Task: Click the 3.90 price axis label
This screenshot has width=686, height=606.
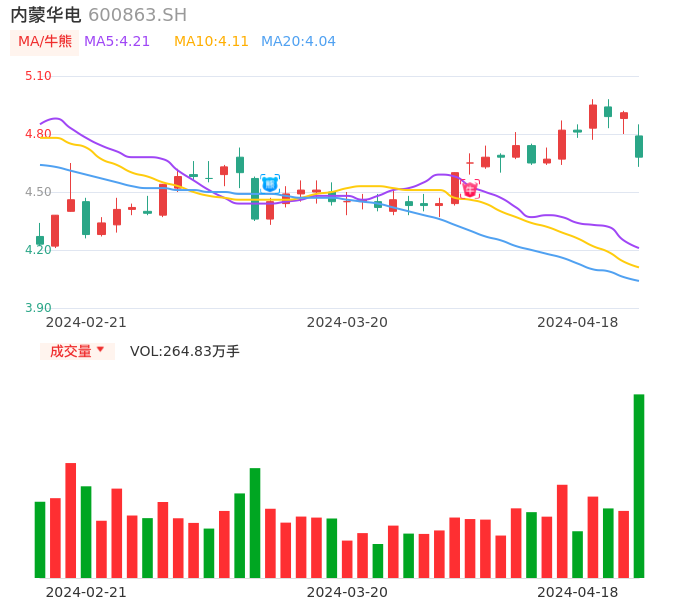Action: tap(38, 308)
